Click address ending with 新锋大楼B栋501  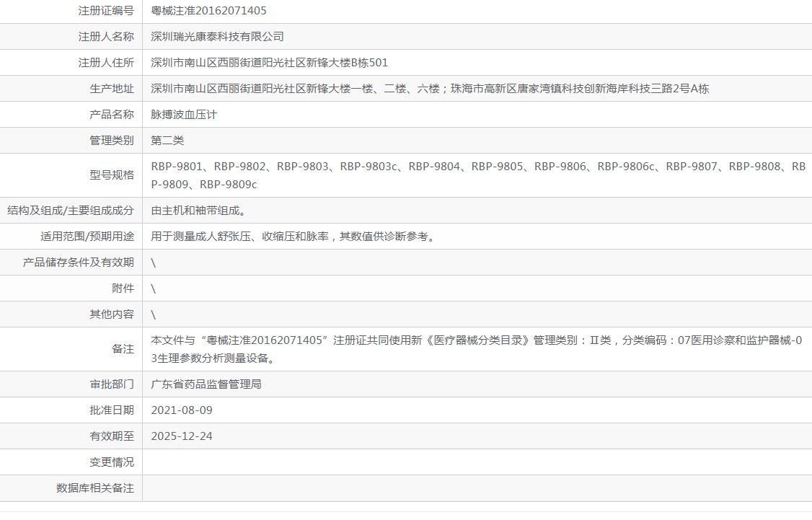(x=269, y=63)
